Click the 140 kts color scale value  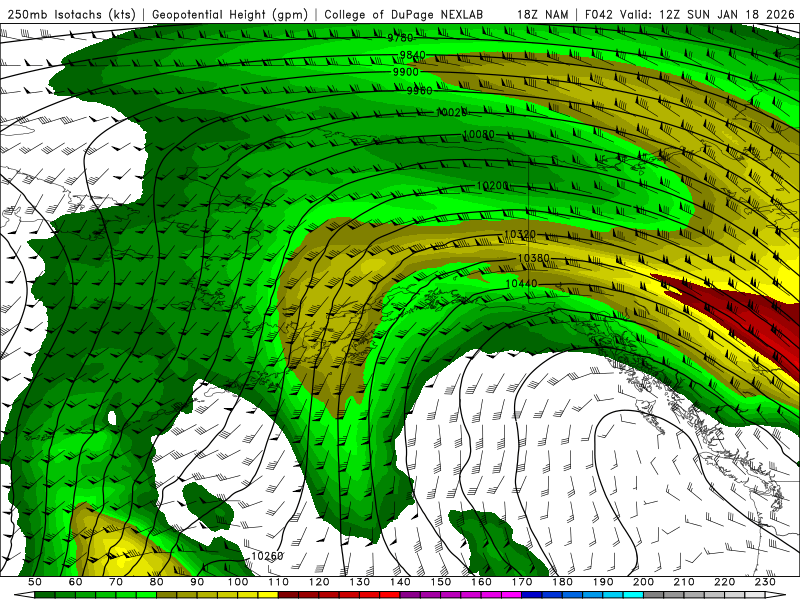click(401, 582)
